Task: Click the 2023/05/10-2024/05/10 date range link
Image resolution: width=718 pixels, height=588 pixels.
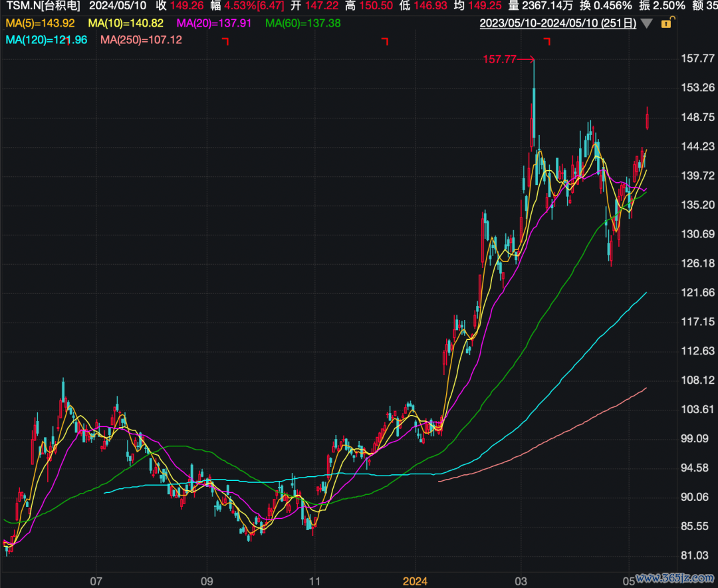Action: [558, 24]
